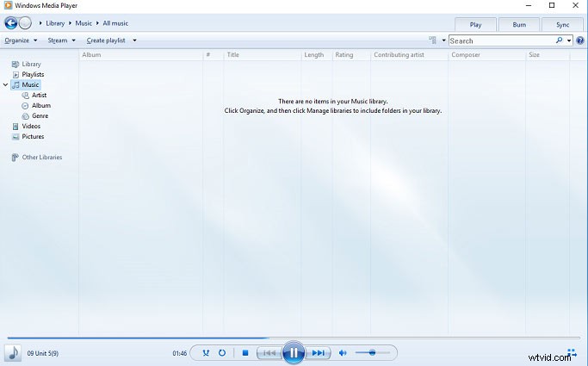Toggle shuffle in the playback controls
This screenshot has height=366, width=588.
(206, 353)
